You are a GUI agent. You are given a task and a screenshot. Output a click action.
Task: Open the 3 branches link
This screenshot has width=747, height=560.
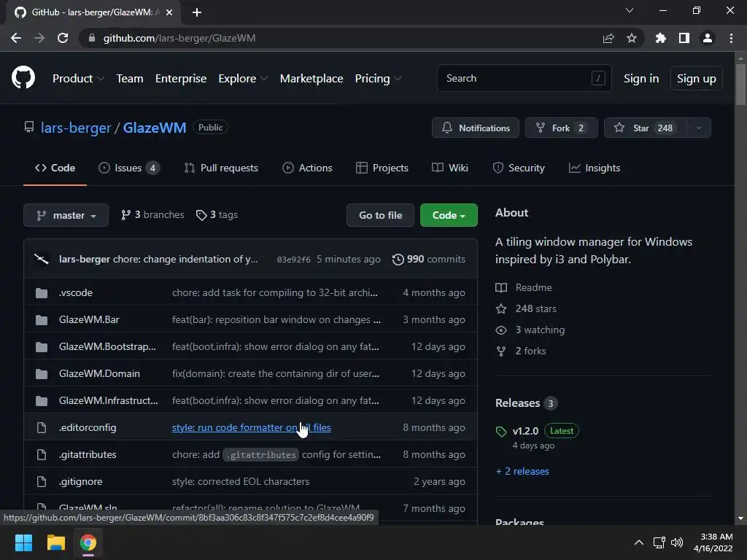[x=152, y=215]
